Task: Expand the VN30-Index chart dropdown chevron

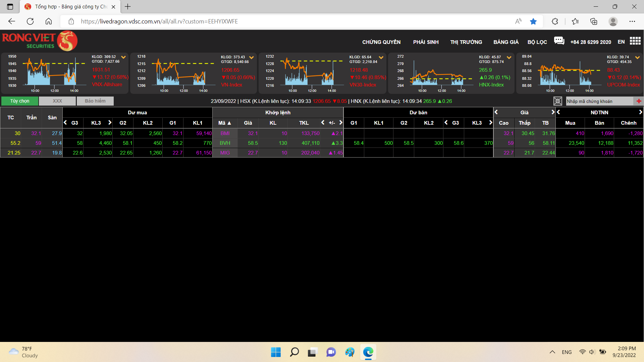Action: [x=381, y=58]
